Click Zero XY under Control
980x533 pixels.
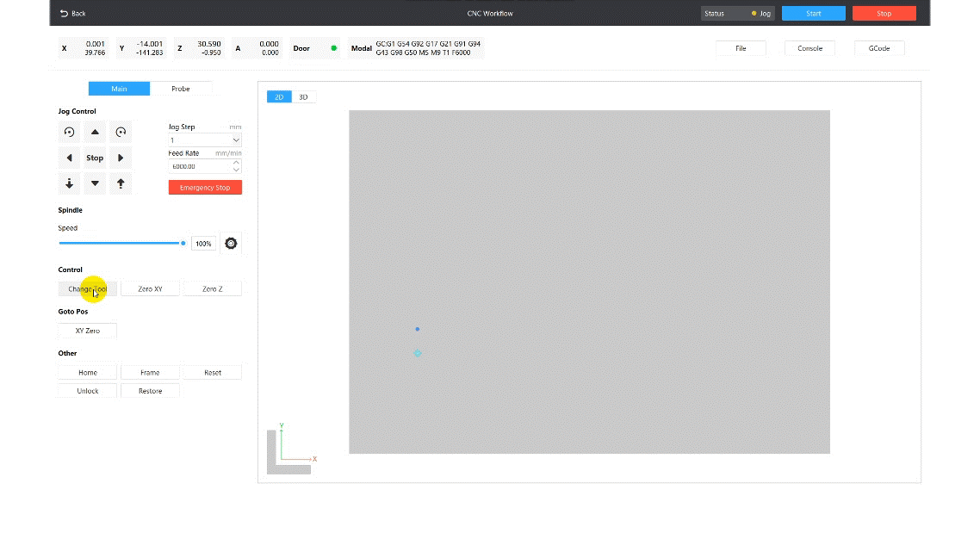click(150, 288)
